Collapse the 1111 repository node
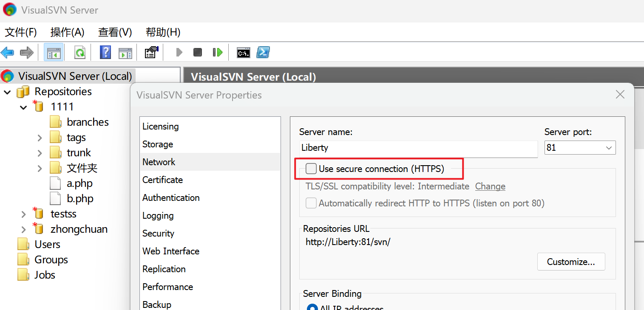This screenshot has height=310, width=644. point(24,107)
